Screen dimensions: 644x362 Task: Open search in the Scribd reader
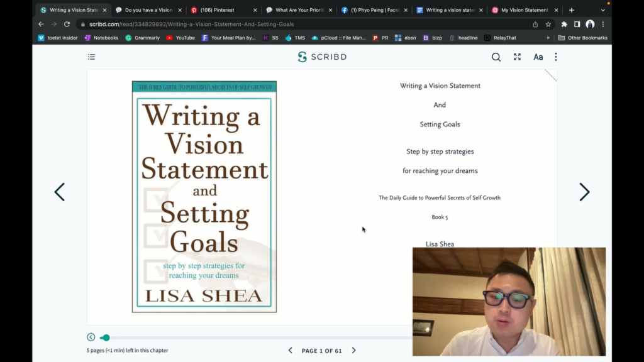496,57
